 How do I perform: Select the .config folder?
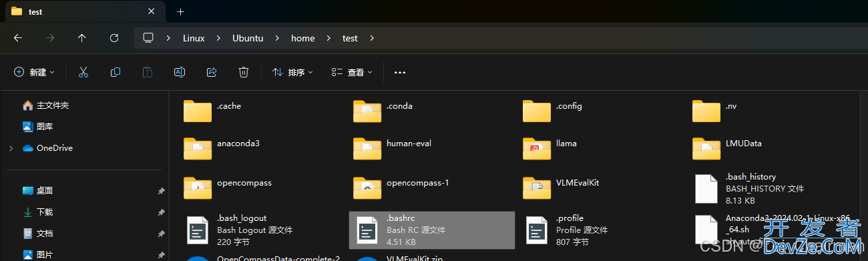tap(553, 110)
